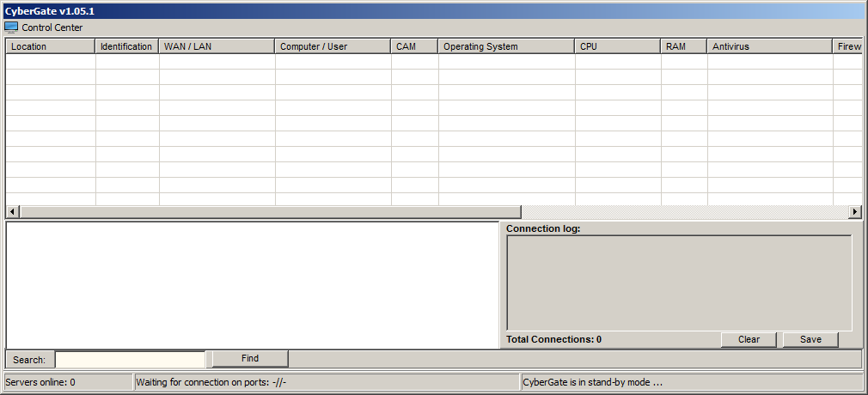Click the Find button

[250, 359]
